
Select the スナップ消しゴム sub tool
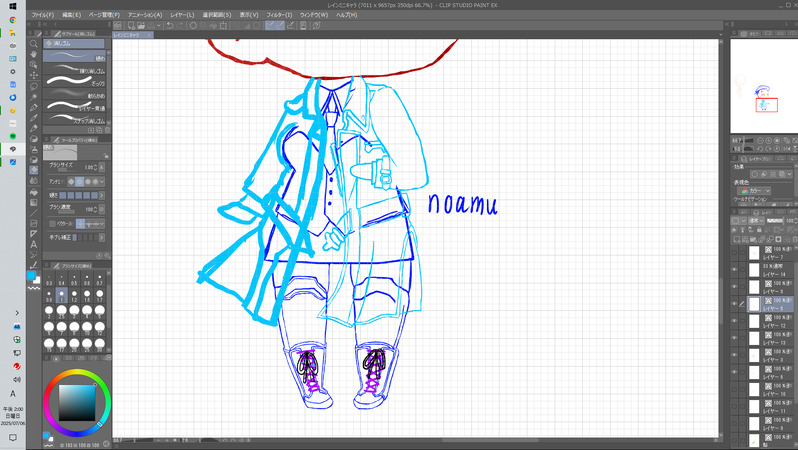(74, 119)
